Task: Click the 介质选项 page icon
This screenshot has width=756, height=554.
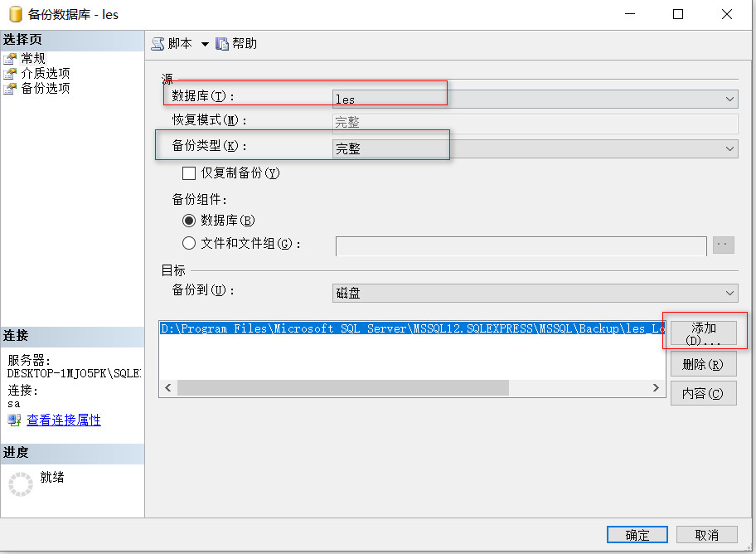Action: (x=10, y=74)
